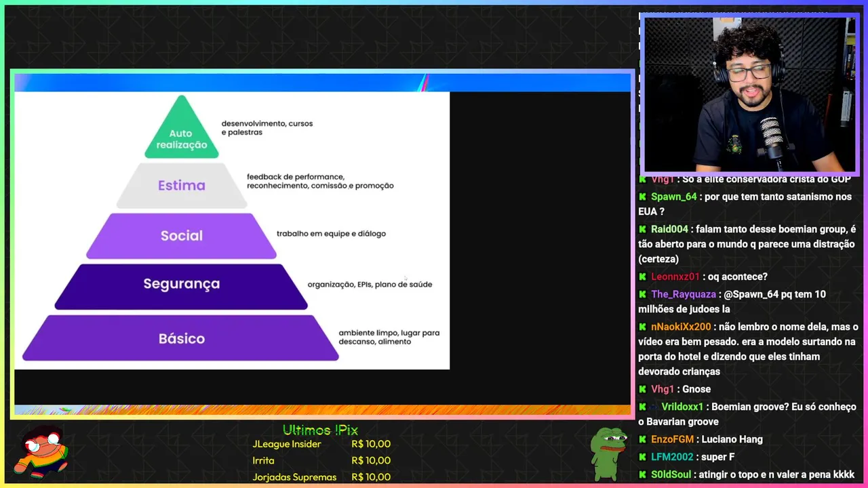
Task: Click the chat message 'super F'
Action: pyautogui.click(x=718, y=457)
